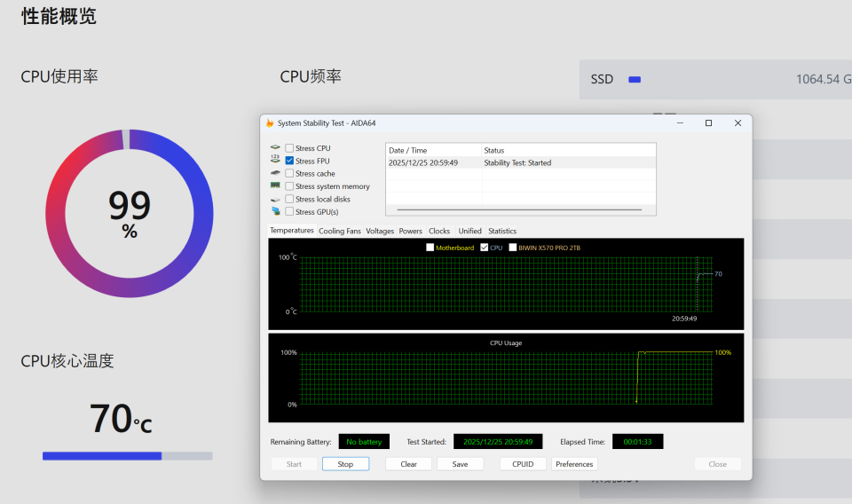Select the Stability Test: Started log row

tap(517, 163)
